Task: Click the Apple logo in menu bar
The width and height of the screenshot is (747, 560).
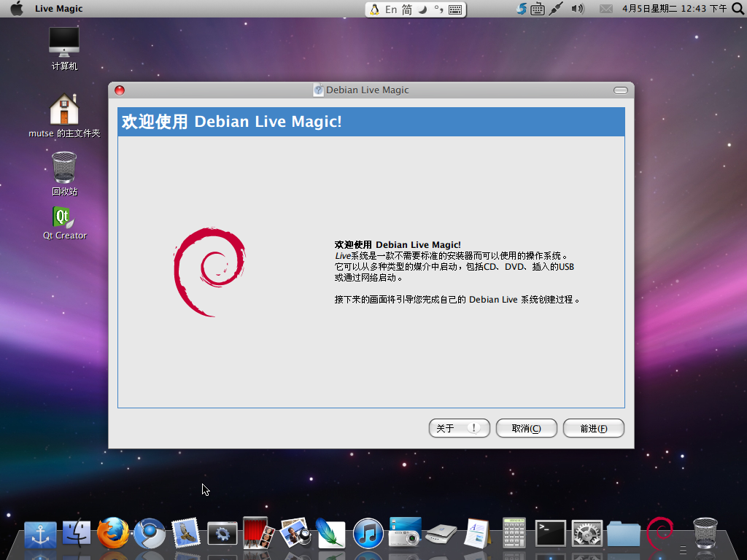Action: [17, 9]
